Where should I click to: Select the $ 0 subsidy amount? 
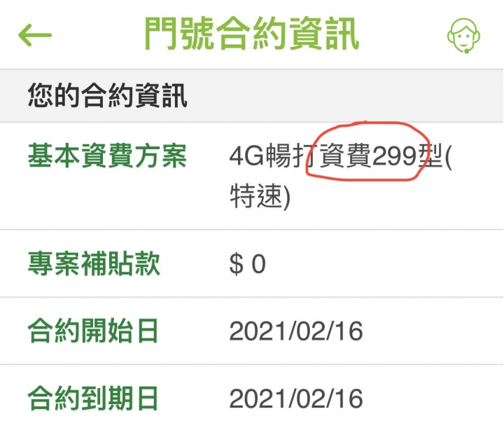(x=248, y=264)
